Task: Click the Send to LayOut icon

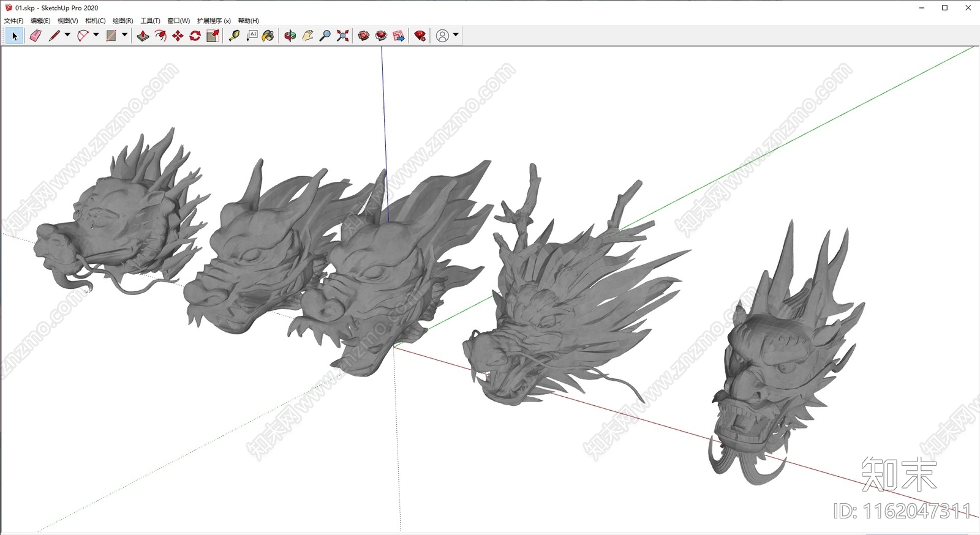Action: [x=399, y=36]
